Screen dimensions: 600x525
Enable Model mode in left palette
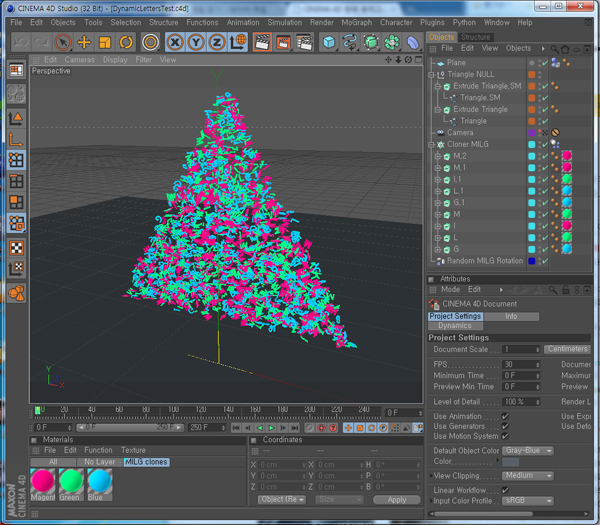(x=16, y=119)
